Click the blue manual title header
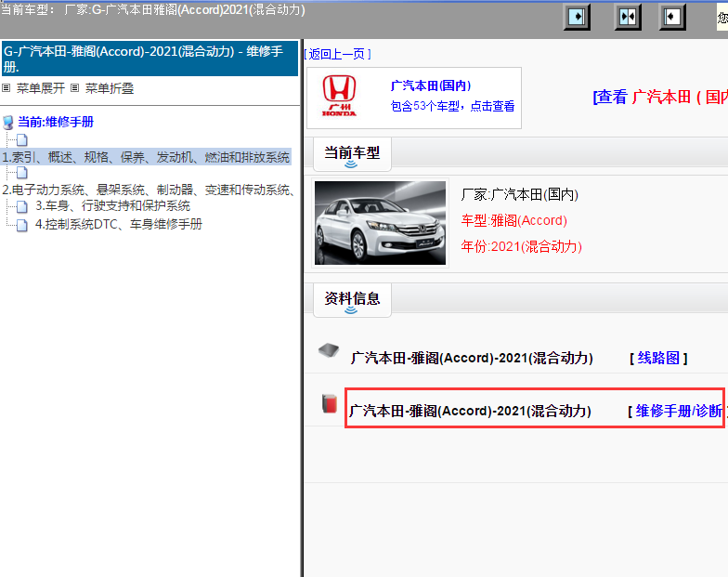The height and width of the screenshot is (577, 728). (x=149, y=59)
